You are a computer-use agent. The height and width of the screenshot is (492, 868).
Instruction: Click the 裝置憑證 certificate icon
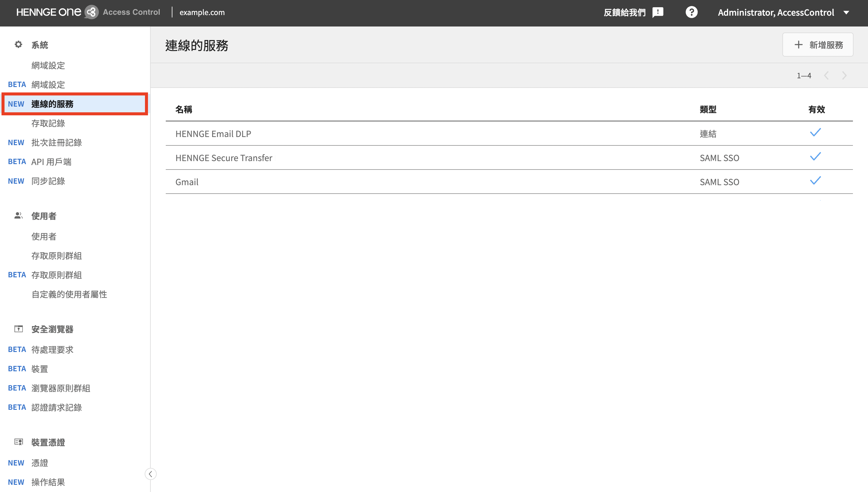pyautogui.click(x=18, y=442)
